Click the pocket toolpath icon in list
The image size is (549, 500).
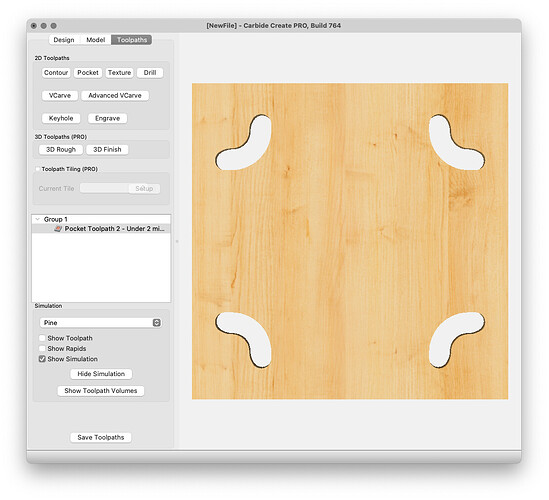point(58,229)
